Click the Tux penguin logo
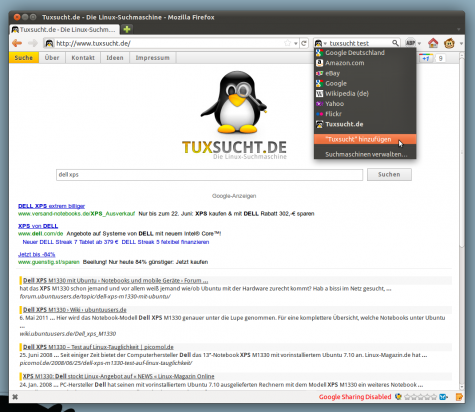Image resolution: width=475 pixels, height=412 pixels. [234, 102]
